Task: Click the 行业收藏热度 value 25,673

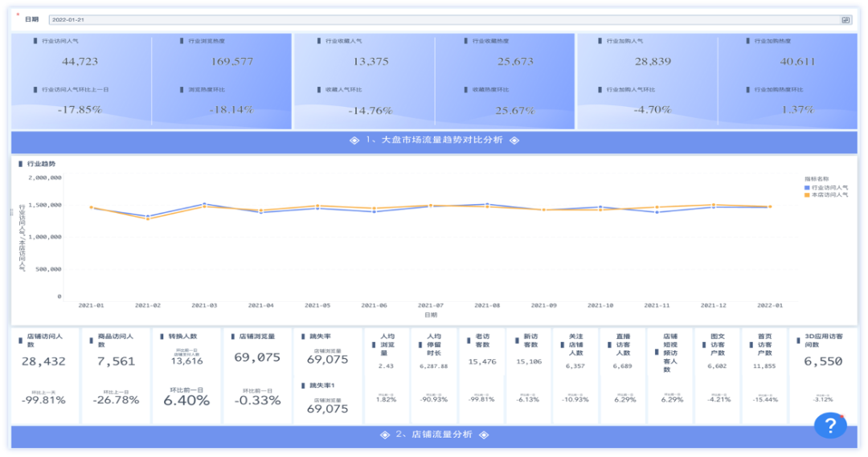Action: pyautogui.click(x=515, y=61)
